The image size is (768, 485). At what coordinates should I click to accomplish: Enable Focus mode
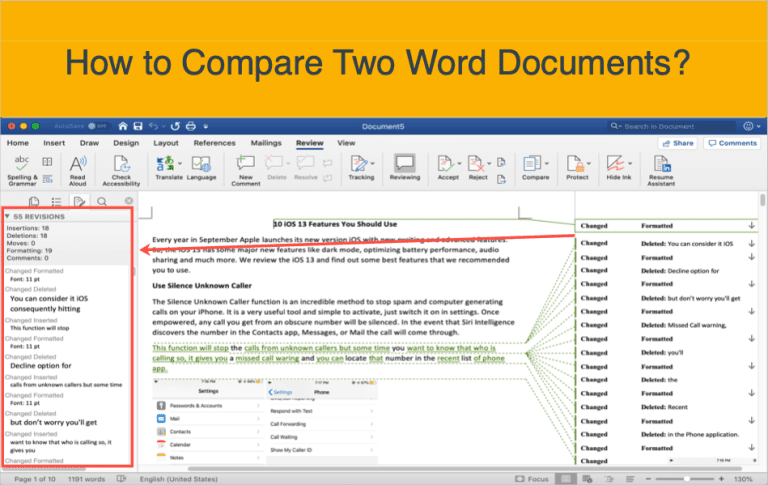[x=532, y=479]
